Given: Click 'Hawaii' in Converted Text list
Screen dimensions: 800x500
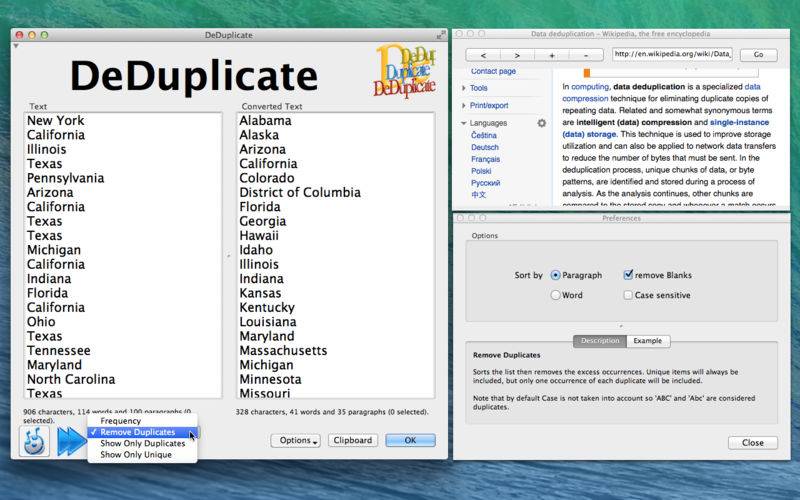Looking at the screenshot, I should click(259, 236).
